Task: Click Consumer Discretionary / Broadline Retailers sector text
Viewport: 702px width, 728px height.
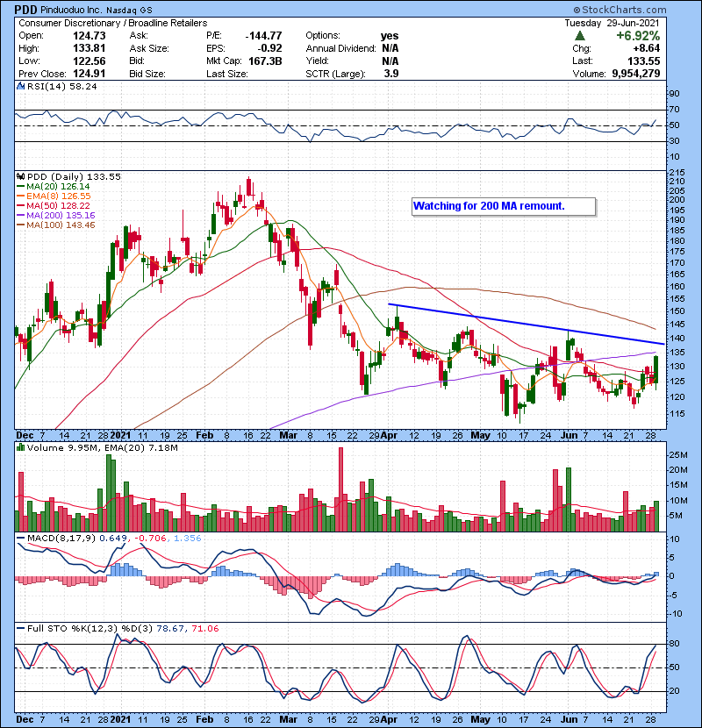Action: (x=113, y=23)
